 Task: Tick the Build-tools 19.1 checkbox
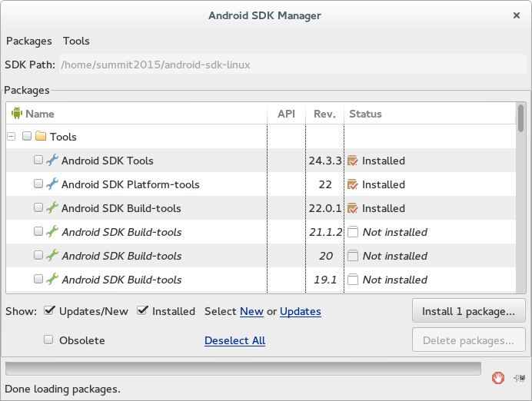(x=38, y=279)
